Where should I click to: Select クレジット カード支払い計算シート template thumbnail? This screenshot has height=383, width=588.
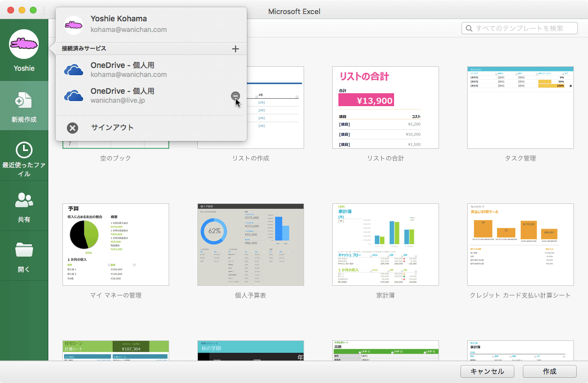(x=521, y=245)
